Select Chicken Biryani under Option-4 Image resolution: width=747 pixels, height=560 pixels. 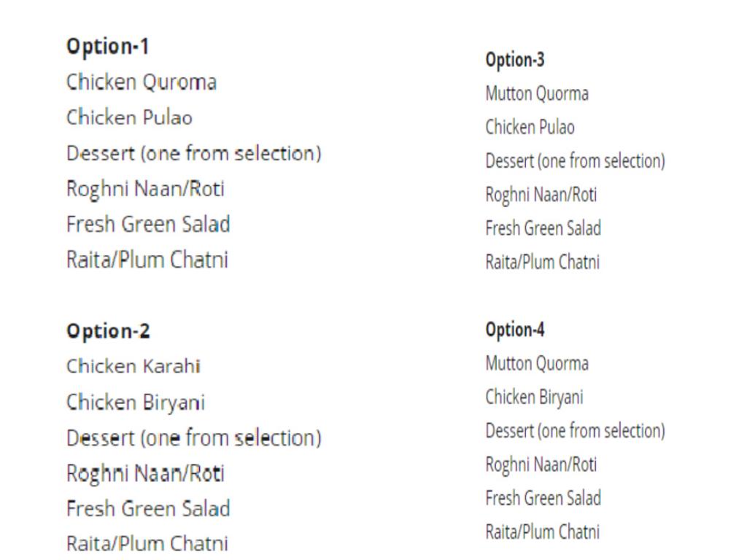click(534, 397)
